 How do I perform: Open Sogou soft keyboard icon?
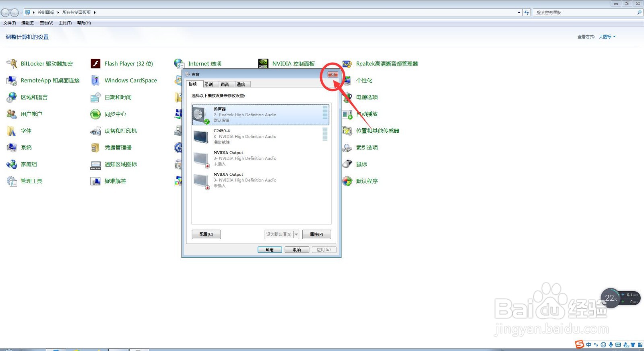pyautogui.click(x=618, y=345)
